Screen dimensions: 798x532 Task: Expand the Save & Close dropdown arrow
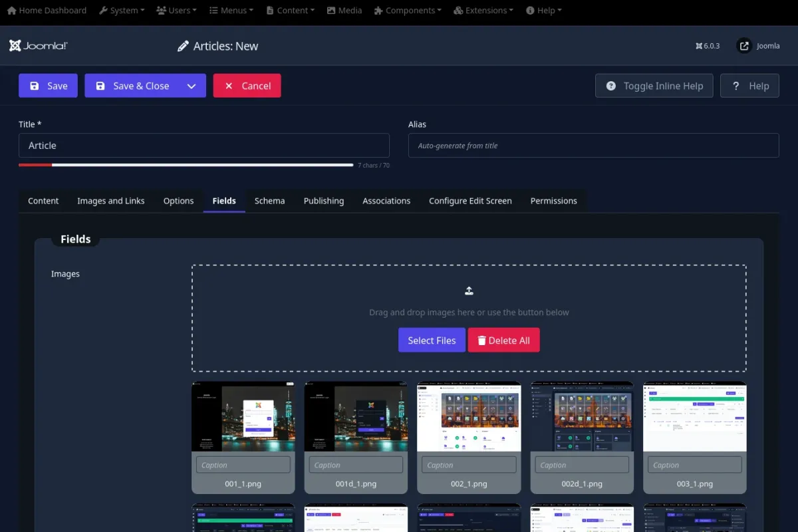click(192, 86)
